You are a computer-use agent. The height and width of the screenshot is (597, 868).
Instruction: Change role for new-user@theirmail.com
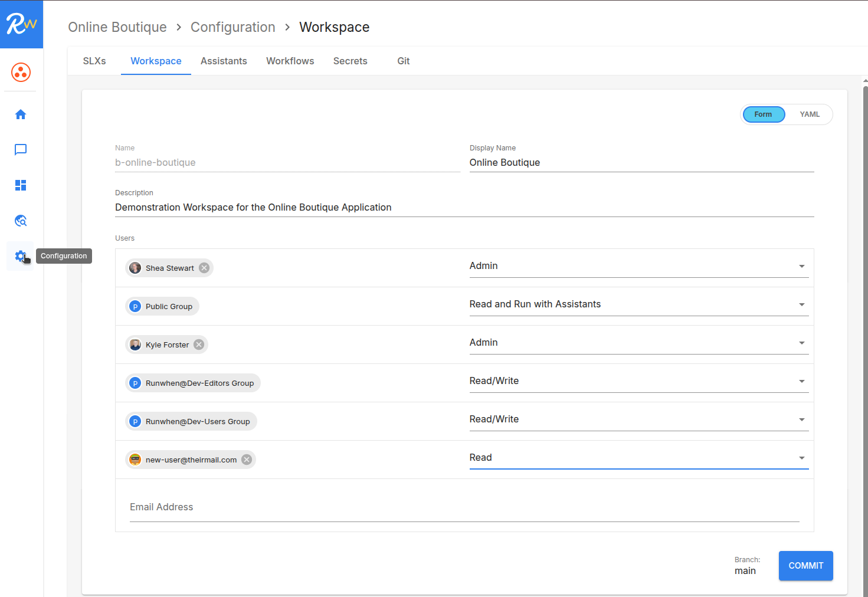coord(638,458)
